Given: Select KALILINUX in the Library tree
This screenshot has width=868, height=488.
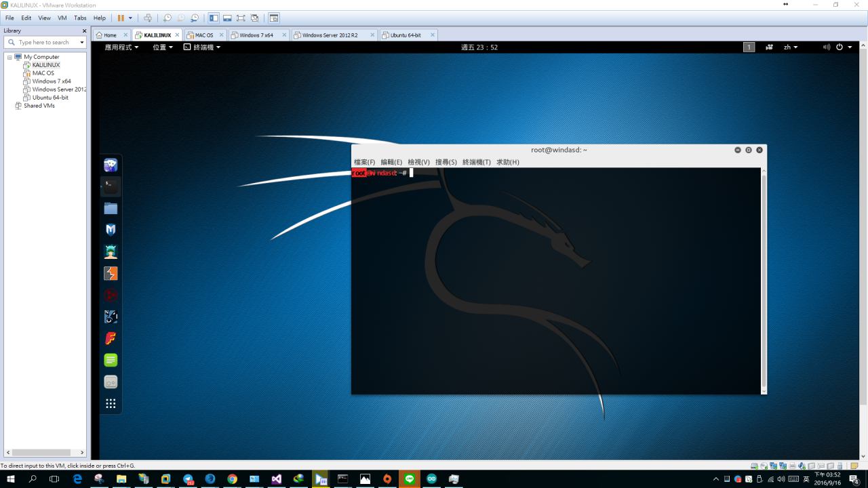Looking at the screenshot, I should [x=46, y=65].
